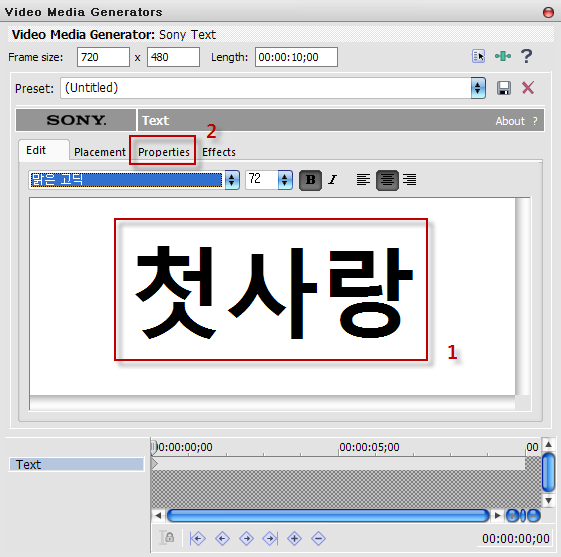This screenshot has height=557, width=561.
Task: Delete preset with the red X icon
Action: click(528, 88)
